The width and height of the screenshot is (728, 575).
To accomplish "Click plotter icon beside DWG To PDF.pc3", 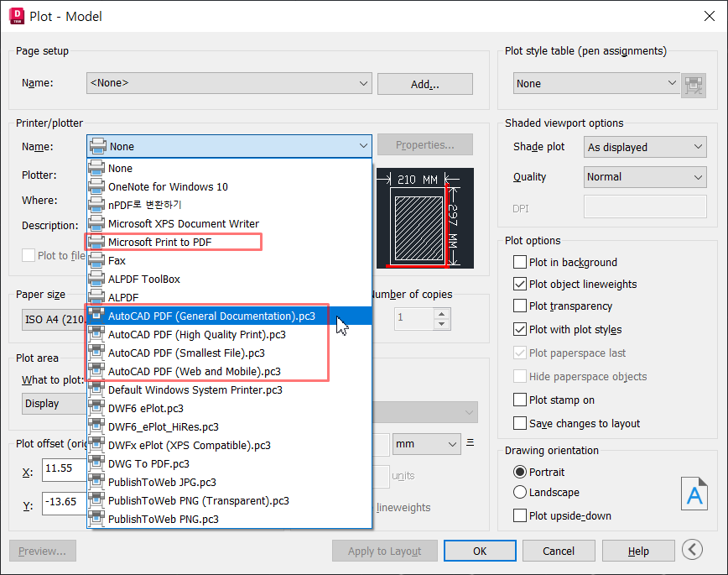I will 96,464.
